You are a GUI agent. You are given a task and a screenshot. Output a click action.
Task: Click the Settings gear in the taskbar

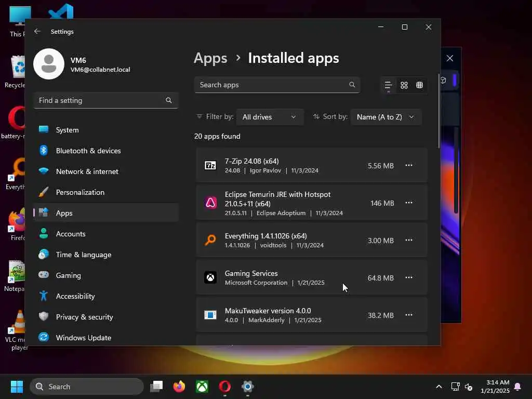point(248,387)
